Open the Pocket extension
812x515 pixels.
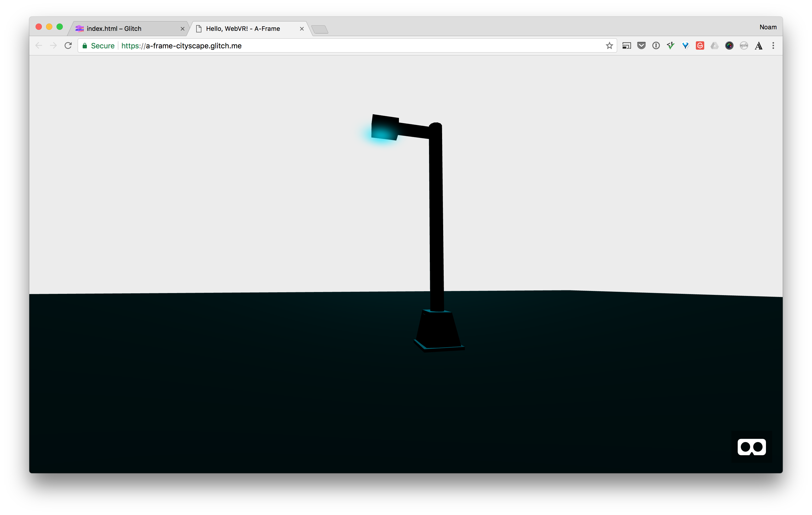(641, 45)
